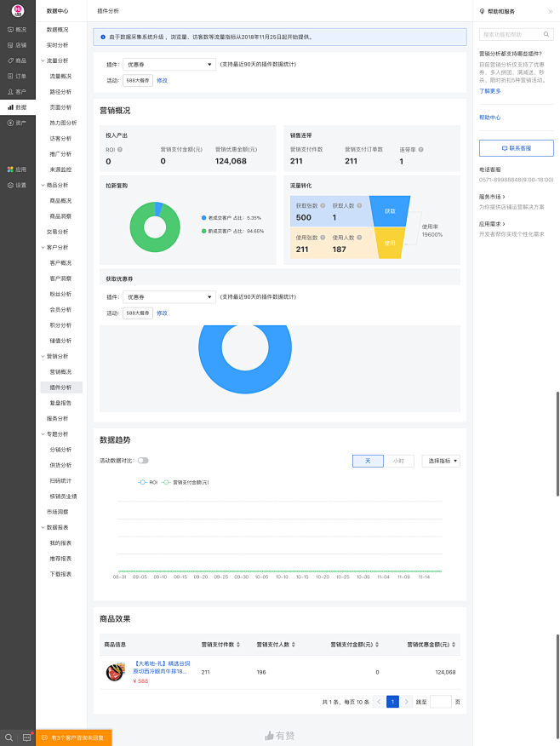560x746 pixels.
Task: Open 数据概况 in the data menu
Action: coord(58,30)
